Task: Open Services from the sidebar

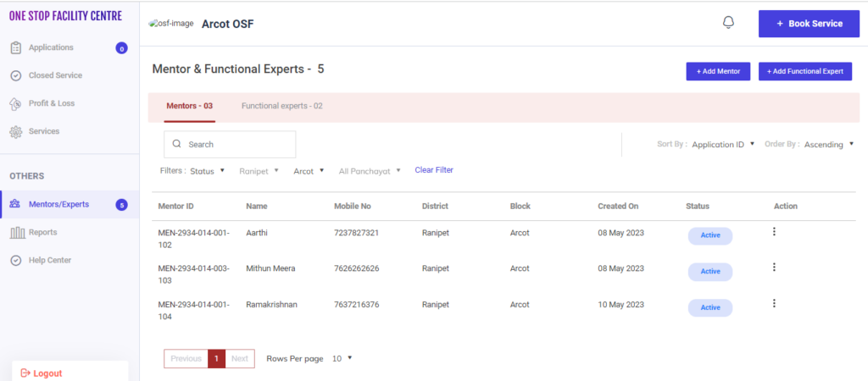Action: [x=44, y=131]
